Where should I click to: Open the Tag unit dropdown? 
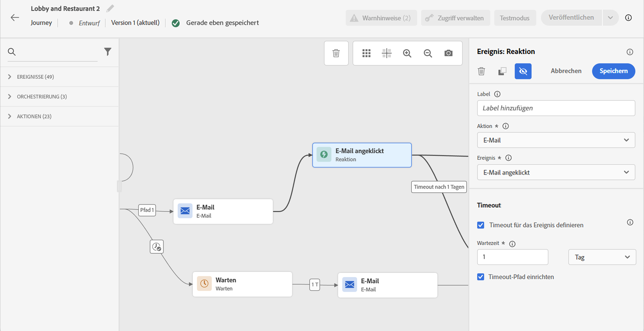point(602,257)
